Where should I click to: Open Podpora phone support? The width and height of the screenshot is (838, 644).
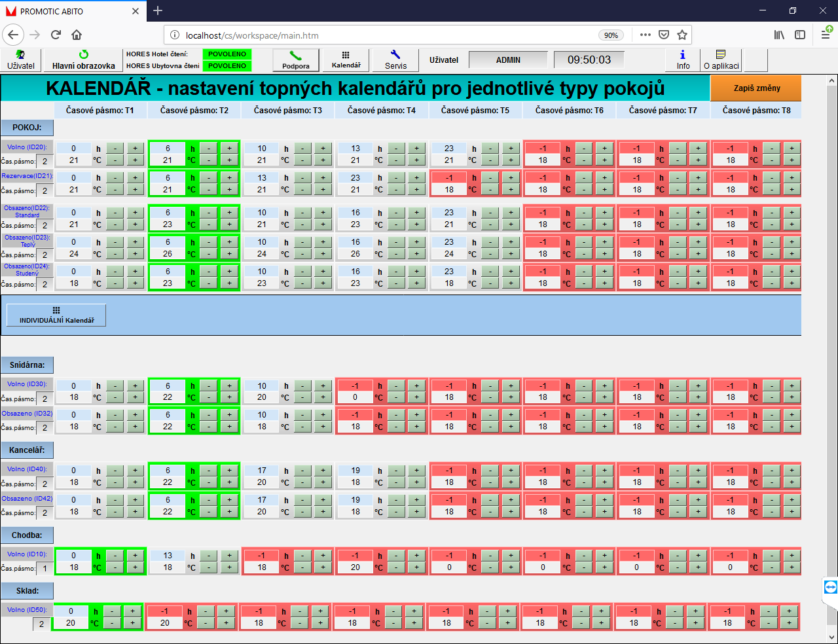(x=296, y=60)
